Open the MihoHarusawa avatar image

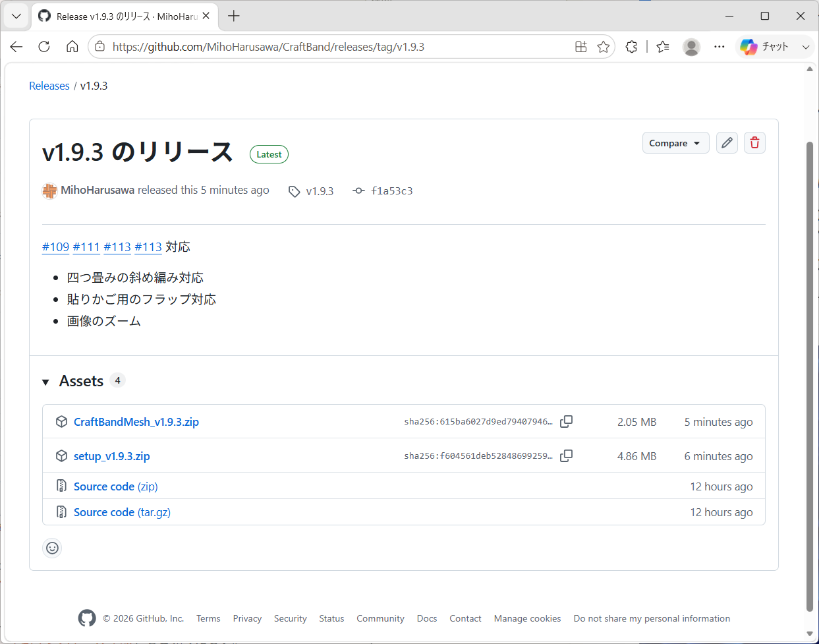[50, 190]
